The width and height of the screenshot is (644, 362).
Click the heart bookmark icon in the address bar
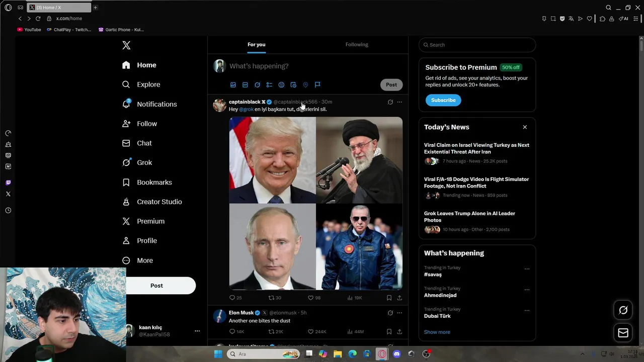coord(589,19)
